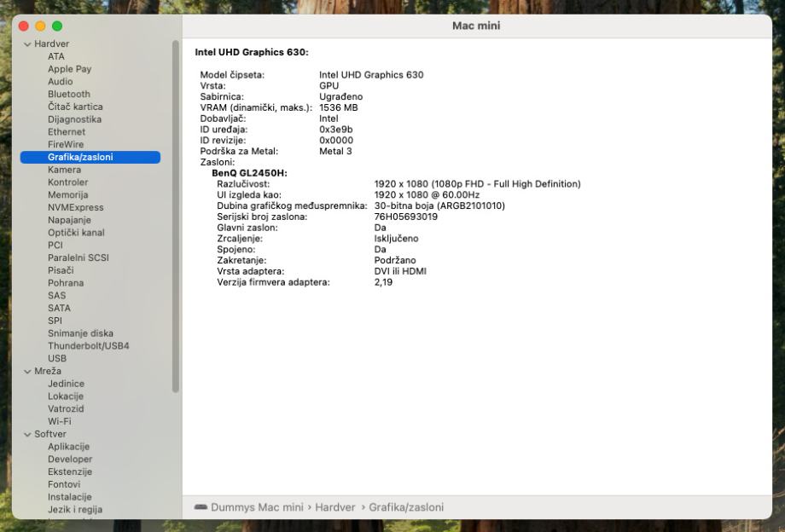Select Memorija in the sidebar
The image size is (785, 532).
click(x=67, y=194)
